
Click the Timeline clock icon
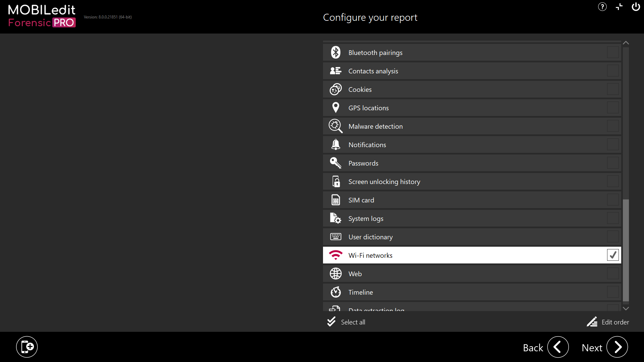335,292
